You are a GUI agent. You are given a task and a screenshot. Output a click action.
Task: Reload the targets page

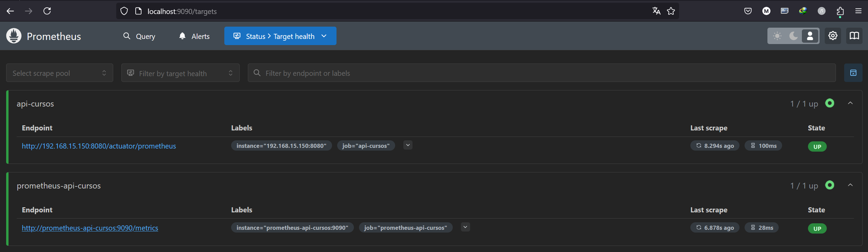pos(47,11)
